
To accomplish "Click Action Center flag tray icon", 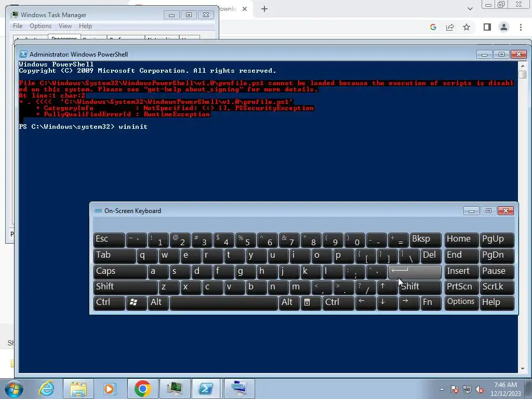I will point(455,389).
